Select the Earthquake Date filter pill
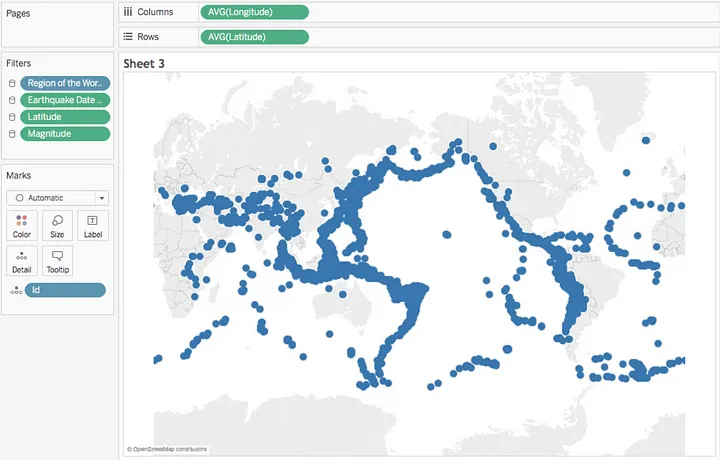720x460 pixels. [65, 100]
